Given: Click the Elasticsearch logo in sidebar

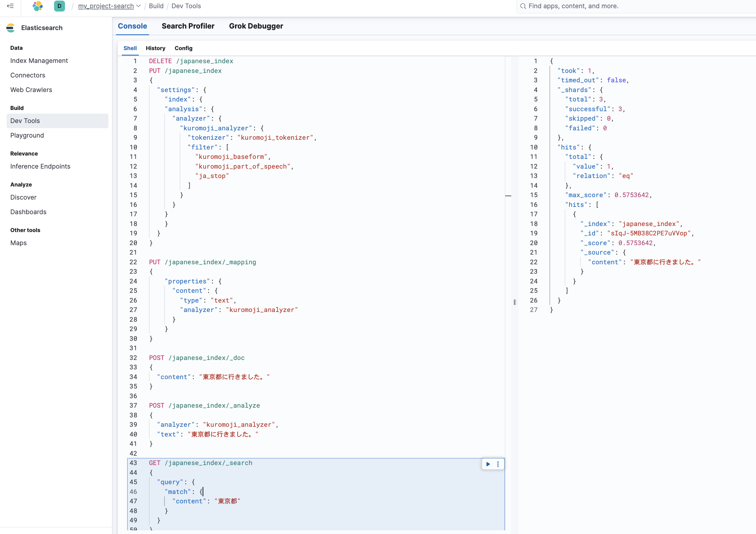Looking at the screenshot, I should (x=11, y=28).
